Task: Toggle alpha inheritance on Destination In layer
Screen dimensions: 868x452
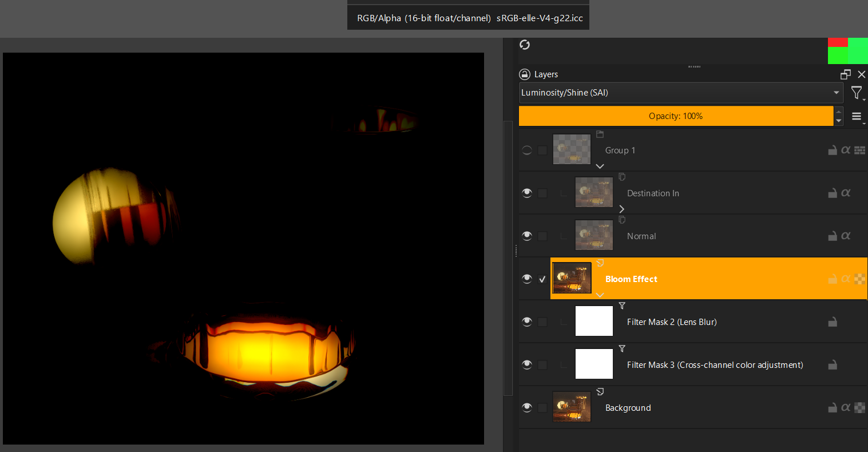Action: (846, 193)
